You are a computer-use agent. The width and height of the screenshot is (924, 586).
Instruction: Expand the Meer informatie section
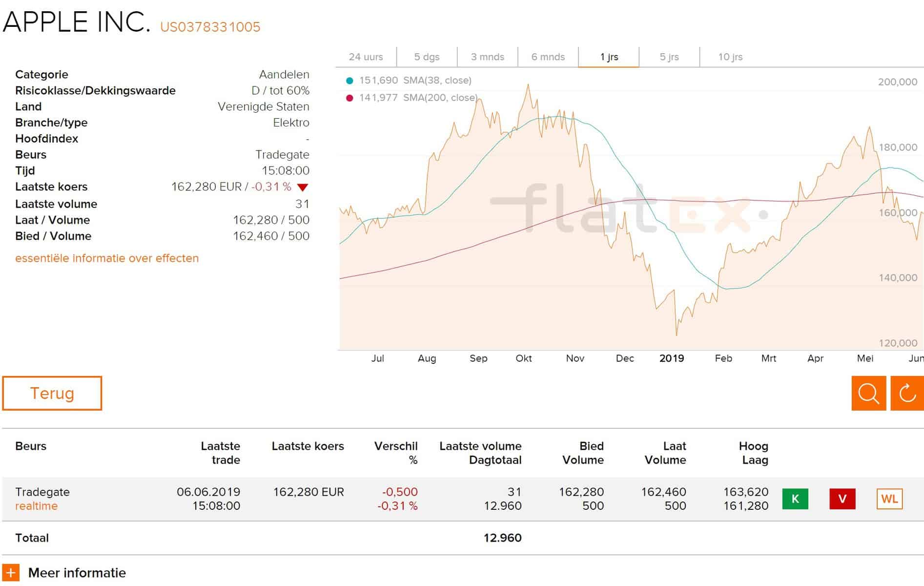pos(77,572)
